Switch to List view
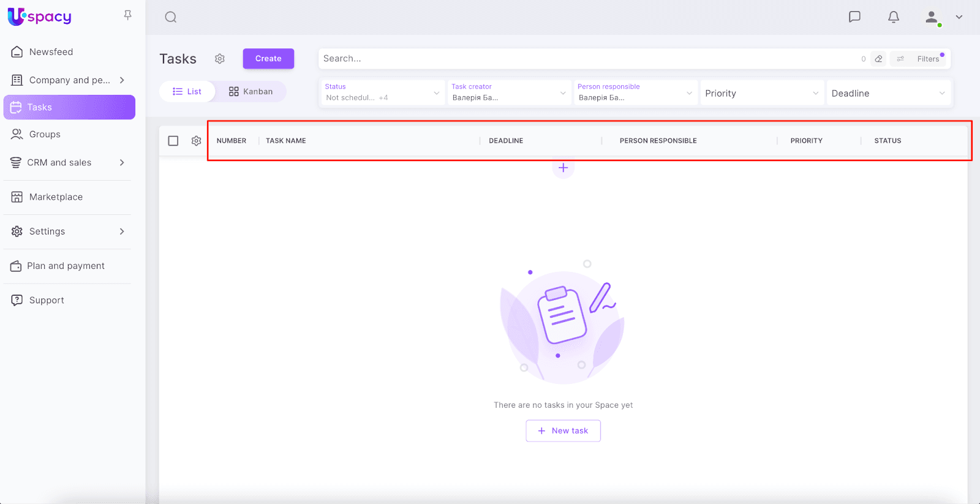 click(x=187, y=92)
